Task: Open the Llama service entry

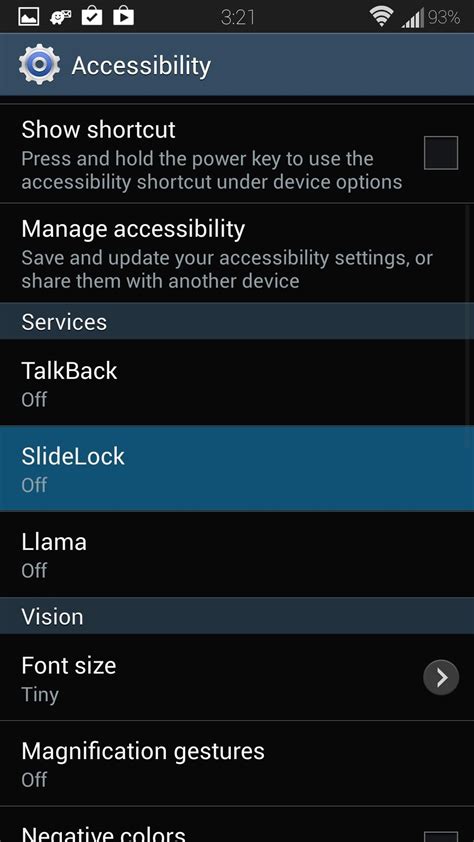Action: [x=237, y=554]
